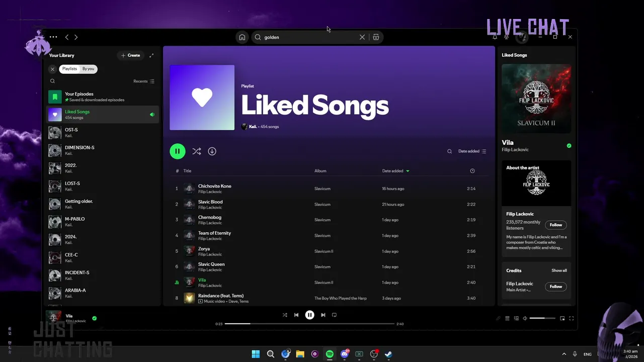
Task: Open Steam from the taskbar
Action: (388, 354)
